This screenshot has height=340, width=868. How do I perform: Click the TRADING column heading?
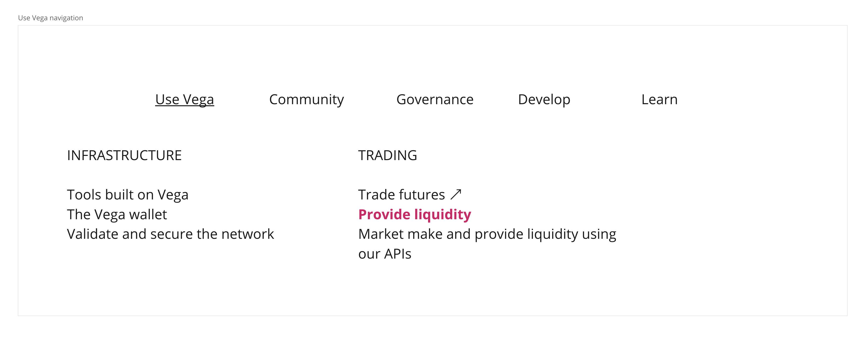point(387,155)
